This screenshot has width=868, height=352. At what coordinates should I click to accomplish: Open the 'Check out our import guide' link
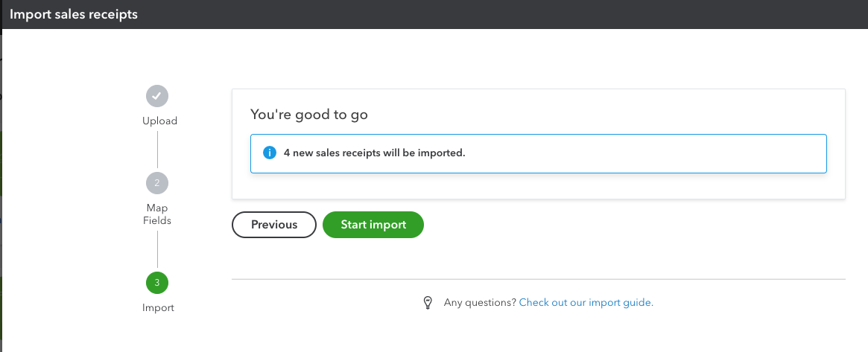point(586,302)
